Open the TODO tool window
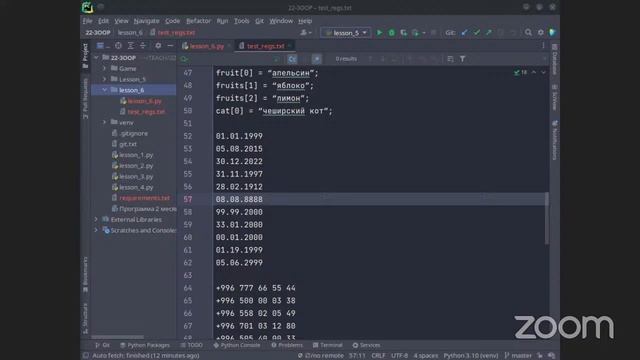Screen dimensions: 640x360 click(191, 345)
